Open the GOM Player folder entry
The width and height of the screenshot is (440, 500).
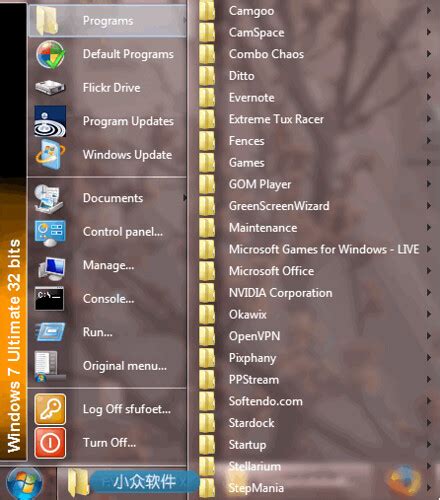315,184
